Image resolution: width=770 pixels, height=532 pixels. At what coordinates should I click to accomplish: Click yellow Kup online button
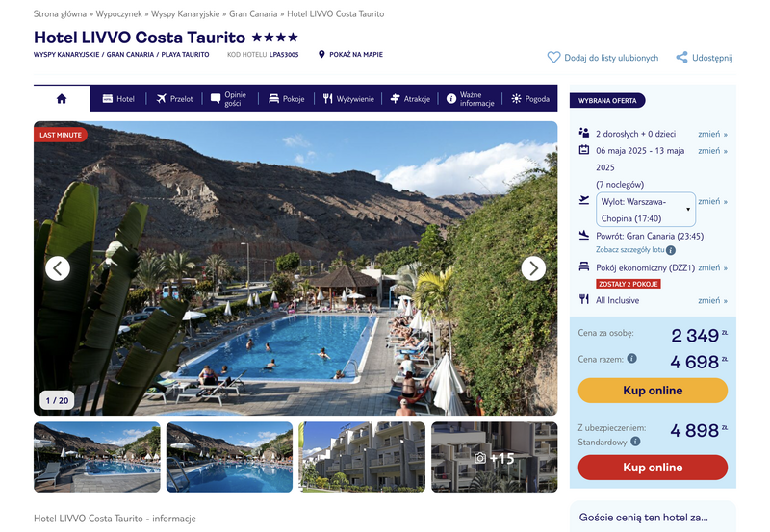(653, 391)
